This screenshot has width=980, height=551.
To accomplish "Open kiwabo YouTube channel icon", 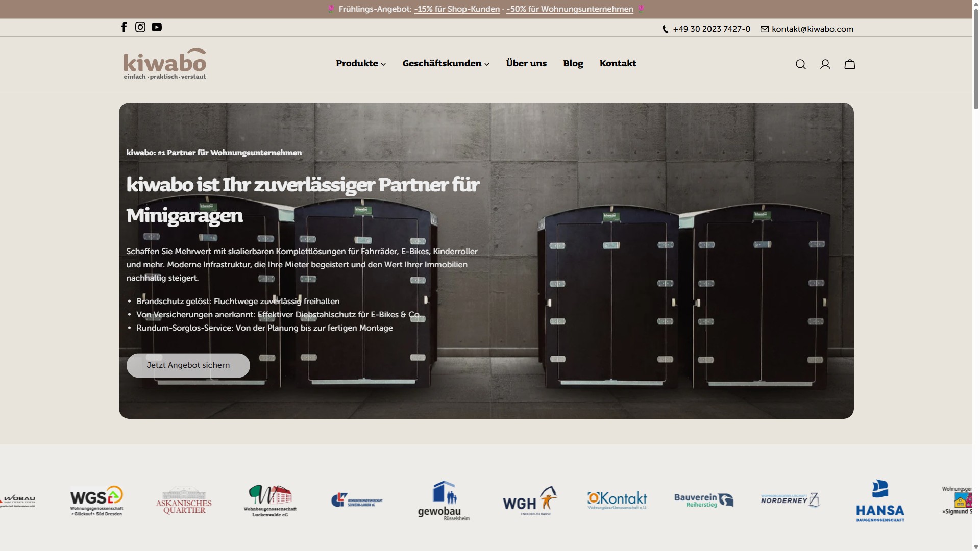I will pyautogui.click(x=157, y=28).
